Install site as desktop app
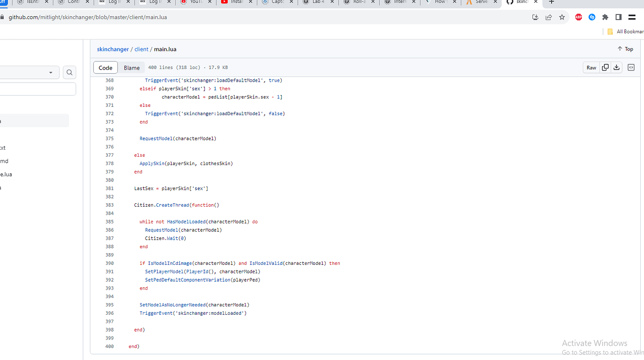Viewport: 644px width, 360px height. 535,17
